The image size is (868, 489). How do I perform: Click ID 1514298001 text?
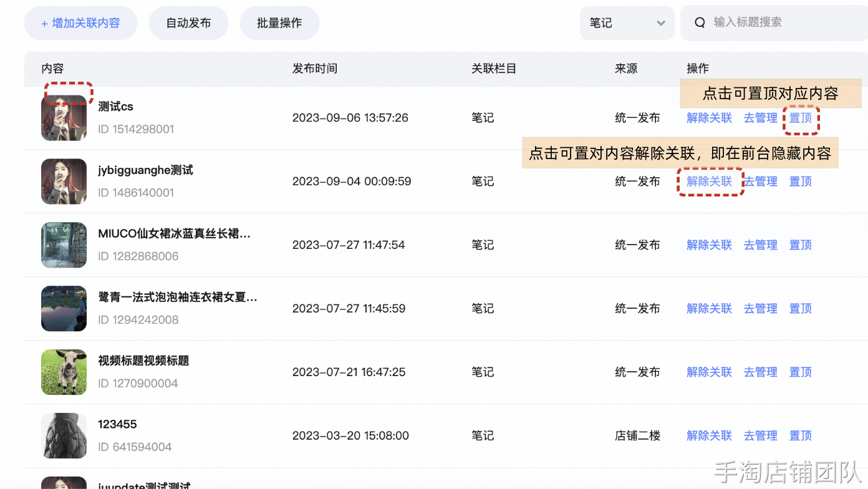tap(136, 130)
